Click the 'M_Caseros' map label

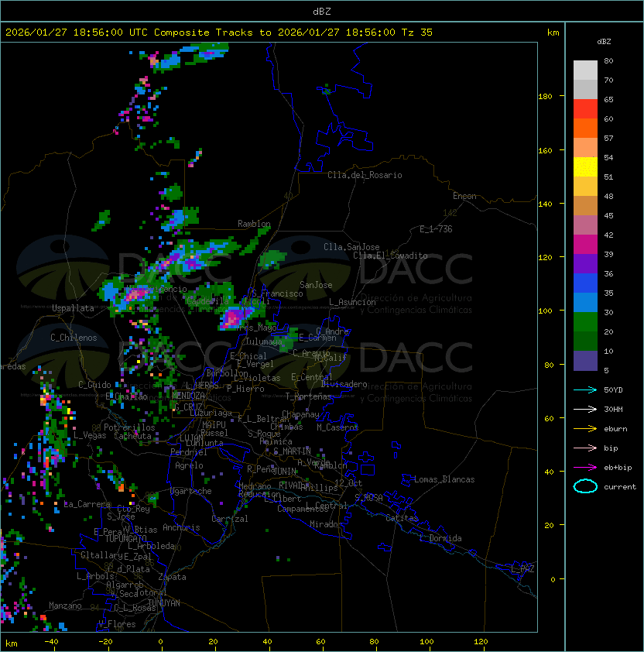pyautogui.click(x=337, y=427)
